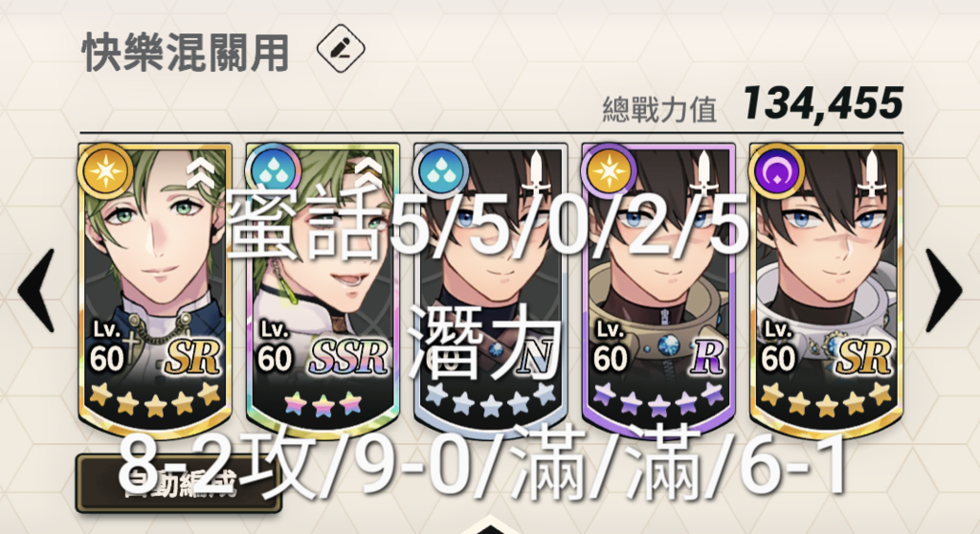The image size is (980, 534).
Task: Select the purple-framed R Lv.60 character card
Action: [x=658, y=289]
